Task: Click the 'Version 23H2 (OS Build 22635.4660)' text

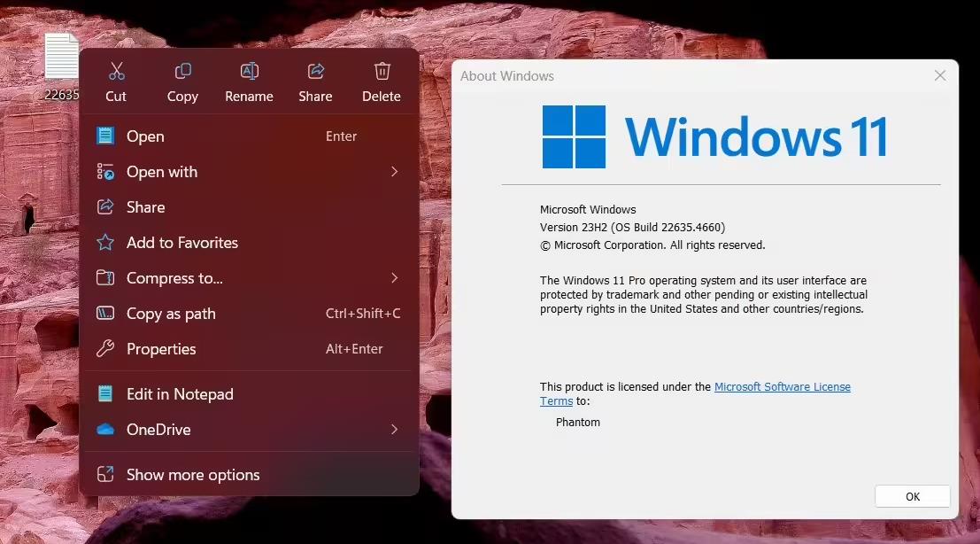Action: 632,228
